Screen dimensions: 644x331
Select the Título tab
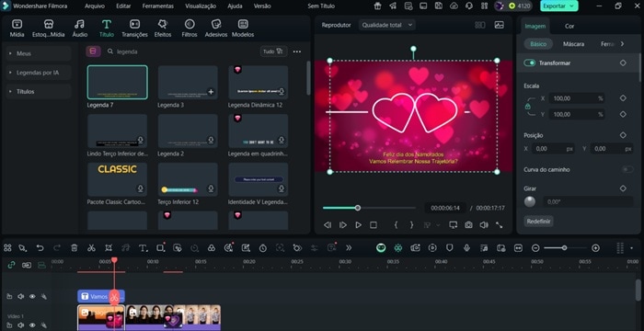pyautogui.click(x=107, y=29)
